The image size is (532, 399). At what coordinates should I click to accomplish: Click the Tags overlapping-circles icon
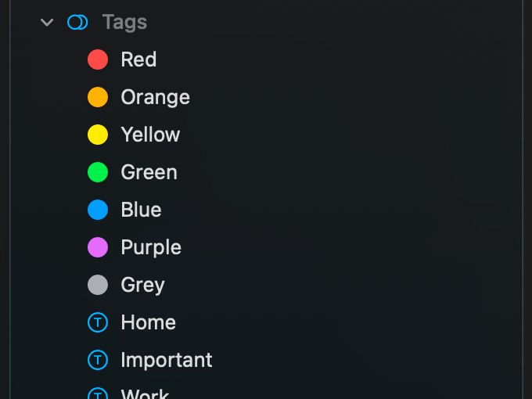[x=77, y=23]
